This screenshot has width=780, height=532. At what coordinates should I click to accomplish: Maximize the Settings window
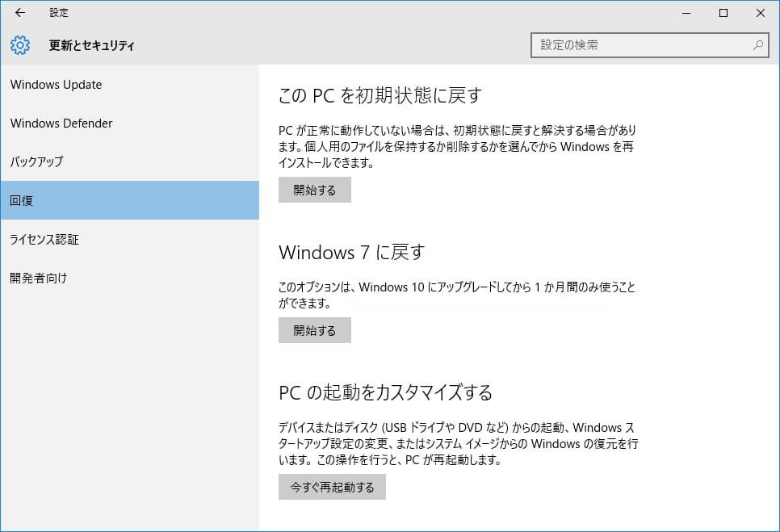point(723,13)
